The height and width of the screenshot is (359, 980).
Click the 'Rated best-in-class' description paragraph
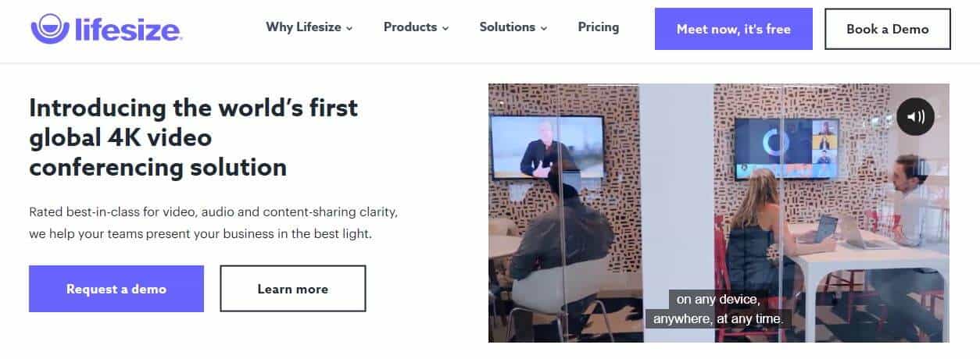[219, 223]
